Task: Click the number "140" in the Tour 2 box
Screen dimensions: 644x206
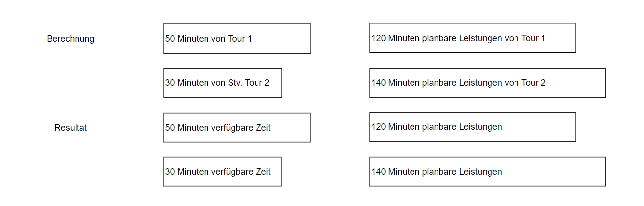Action: coord(379,83)
